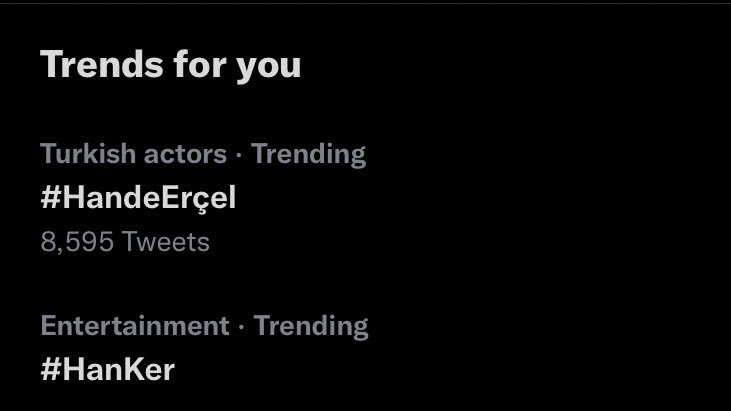Open the #HanKer trending hashtag
This screenshot has width=731, height=411.
[x=107, y=370]
